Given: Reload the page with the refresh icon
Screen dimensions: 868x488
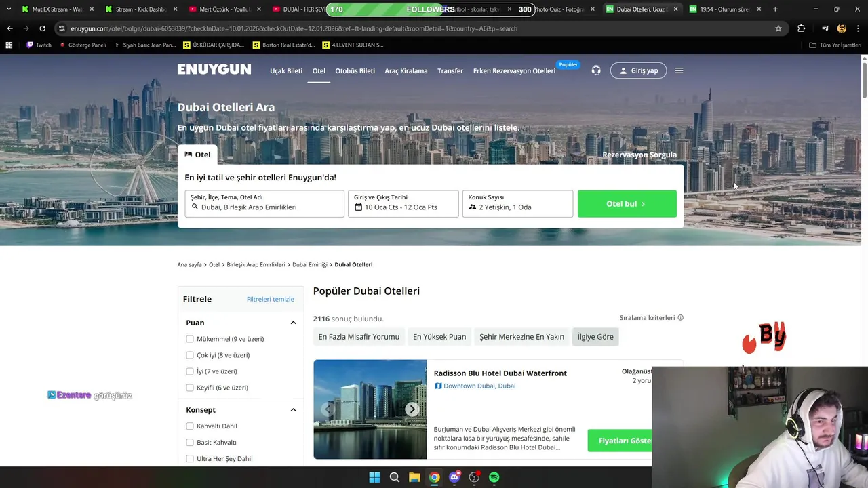Looking at the screenshot, I should 42,28.
